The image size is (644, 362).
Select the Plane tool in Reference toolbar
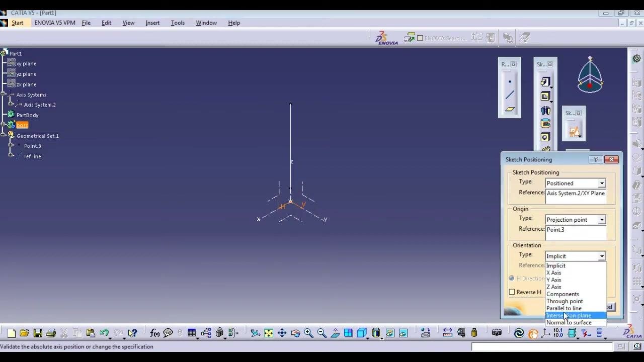[x=510, y=109]
